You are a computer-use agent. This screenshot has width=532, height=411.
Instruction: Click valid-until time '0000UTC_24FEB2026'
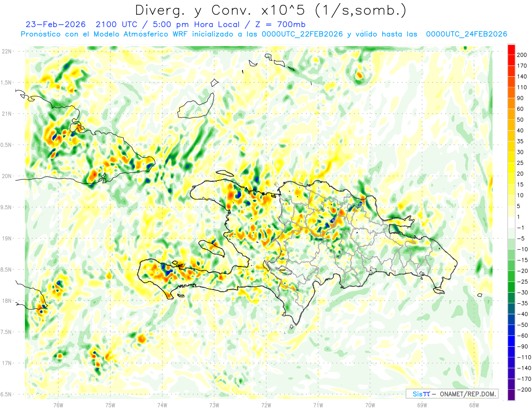point(466,34)
